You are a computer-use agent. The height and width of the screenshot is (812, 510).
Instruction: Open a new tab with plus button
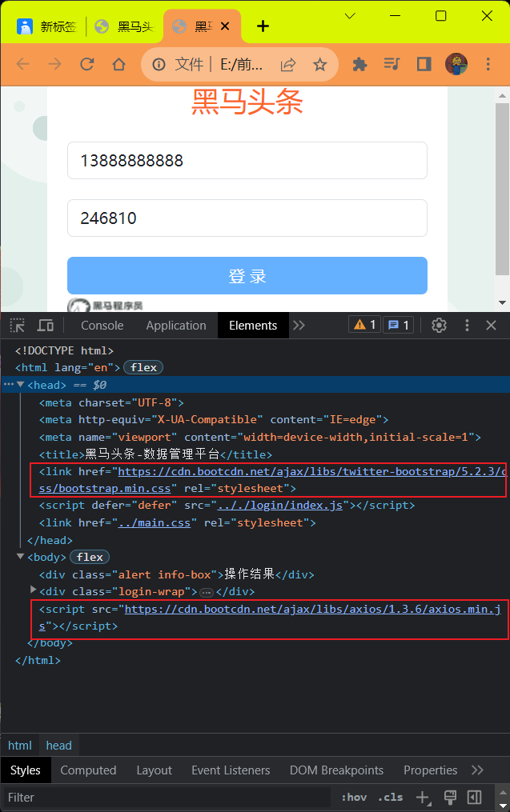pos(263,26)
